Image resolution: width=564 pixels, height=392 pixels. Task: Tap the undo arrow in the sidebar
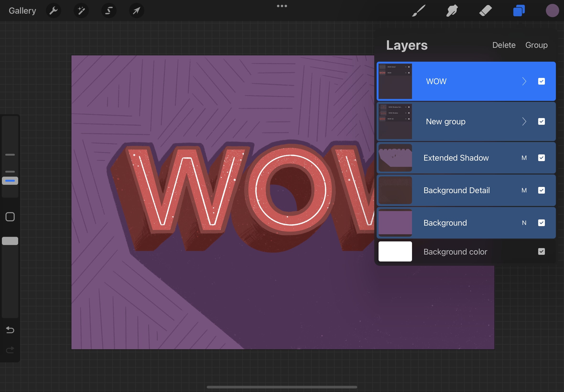10,330
